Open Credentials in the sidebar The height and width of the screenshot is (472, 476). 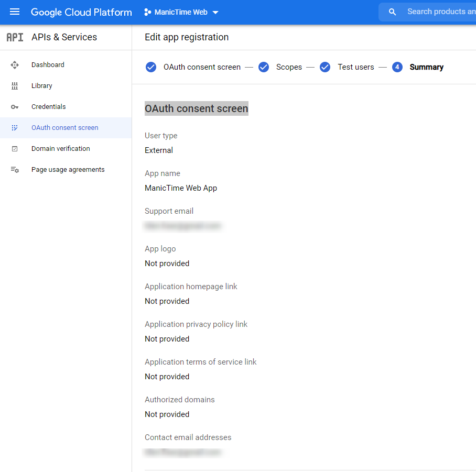48,107
